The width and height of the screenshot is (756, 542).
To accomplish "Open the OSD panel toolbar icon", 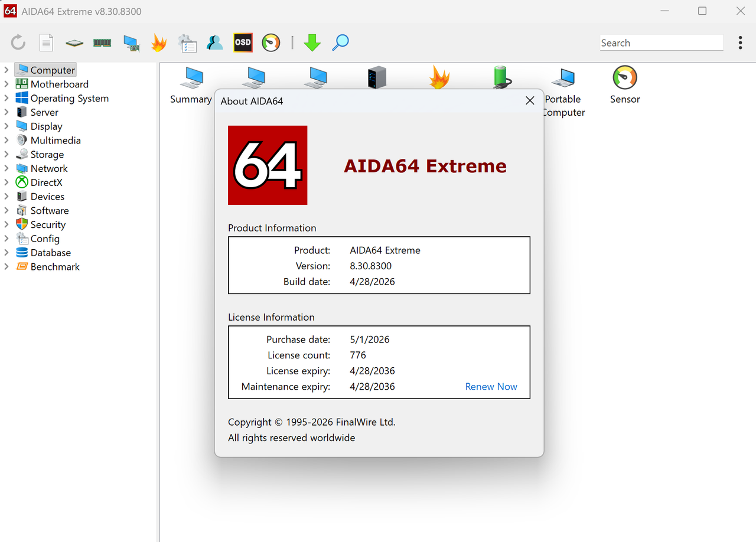I will pyautogui.click(x=243, y=43).
